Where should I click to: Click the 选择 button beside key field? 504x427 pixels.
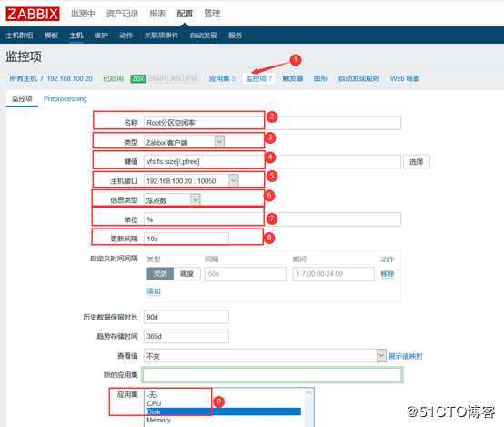417,161
